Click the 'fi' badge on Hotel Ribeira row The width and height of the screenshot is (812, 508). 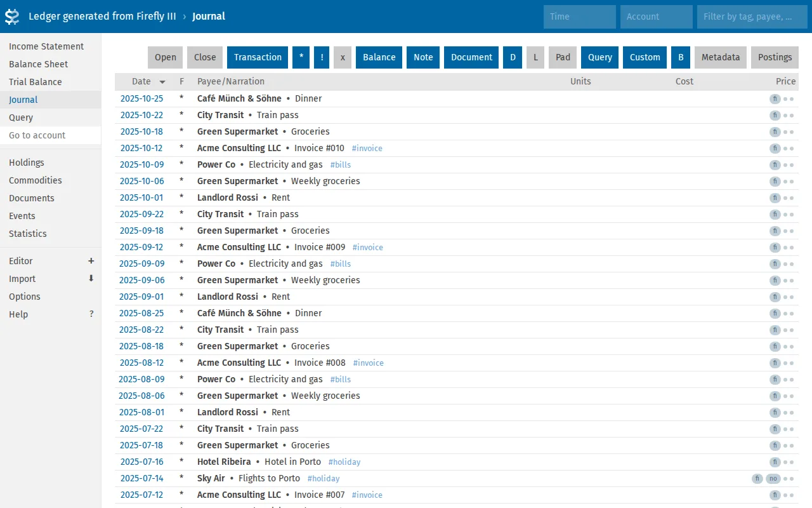[775, 462]
